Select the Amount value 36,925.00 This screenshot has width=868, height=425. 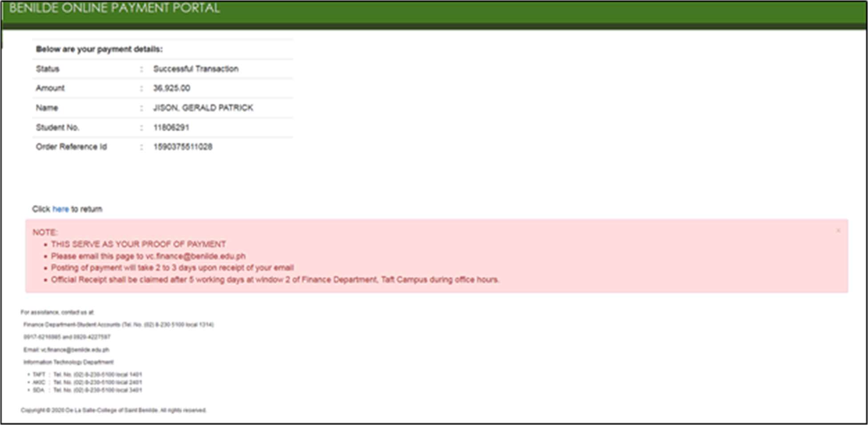click(171, 88)
